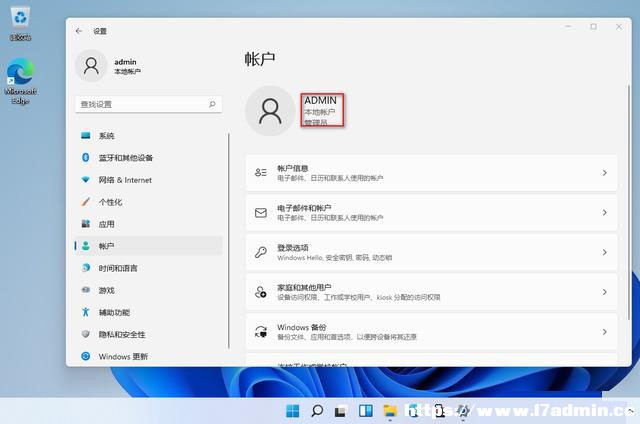Expand the Windows 备份 chevron
Viewport: 640px width, 424px height.
click(x=604, y=331)
